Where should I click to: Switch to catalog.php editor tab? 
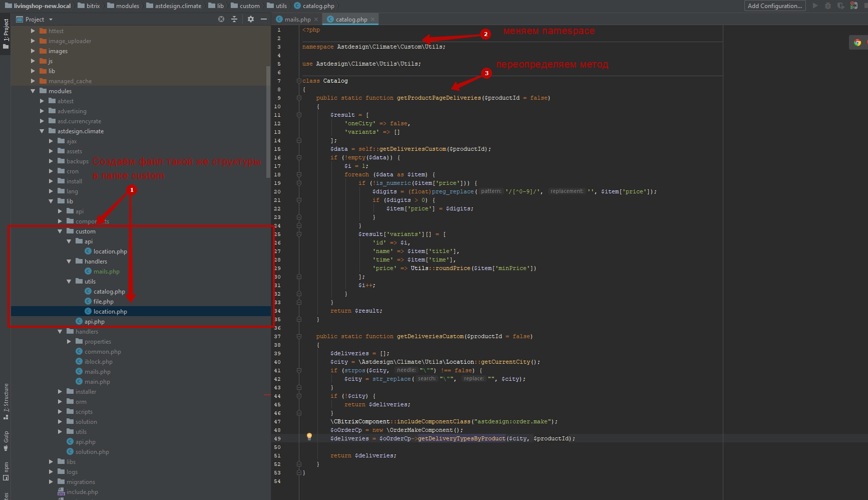351,19
